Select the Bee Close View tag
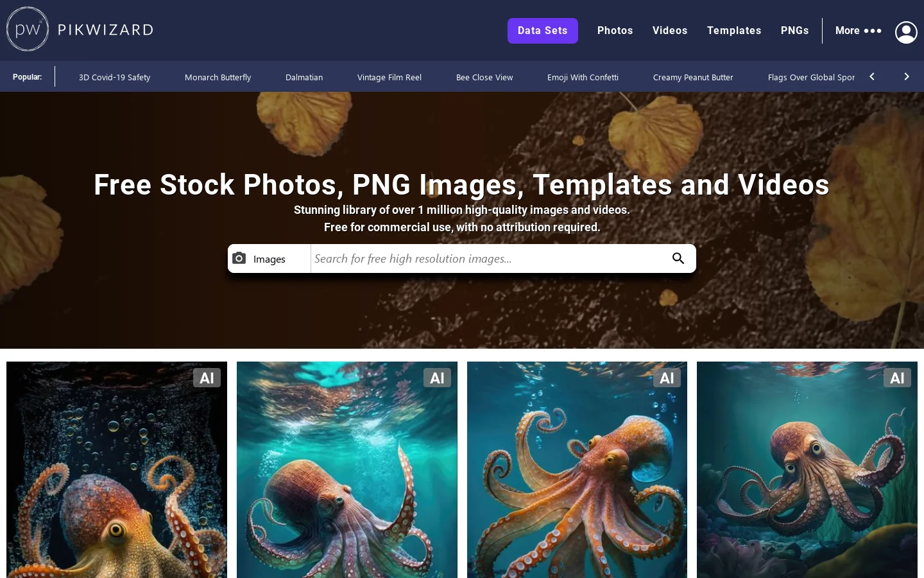The image size is (924, 578). (x=484, y=77)
